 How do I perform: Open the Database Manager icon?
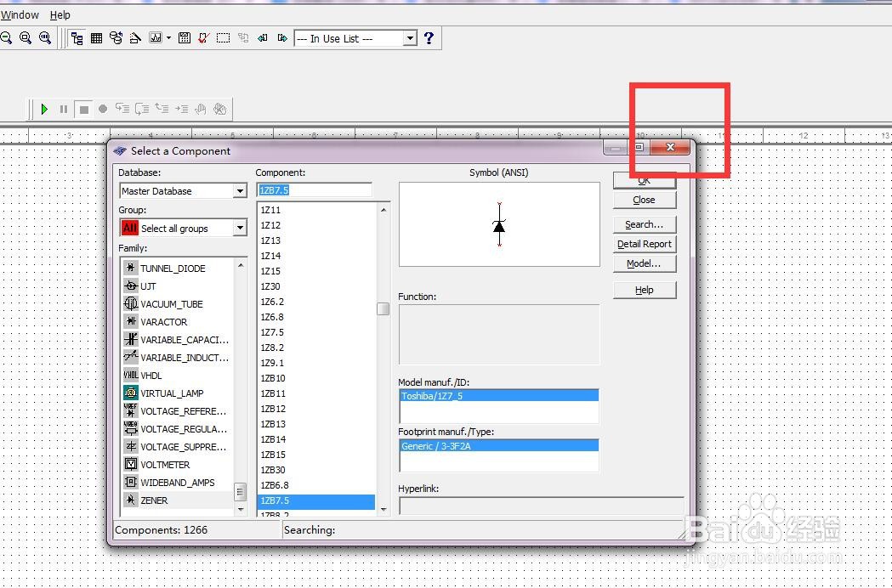click(x=116, y=38)
